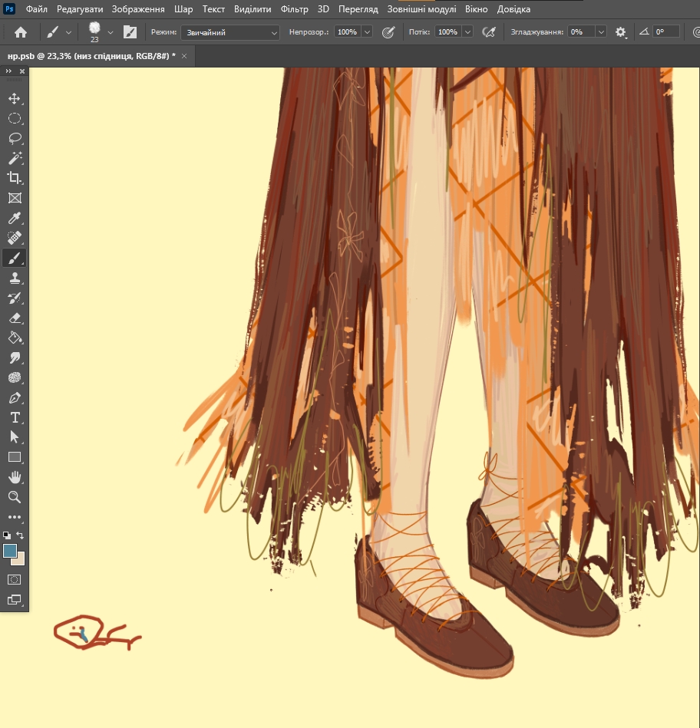Click the Home button in options bar
Screen dimensions: 700x728
click(x=21, y=32)
